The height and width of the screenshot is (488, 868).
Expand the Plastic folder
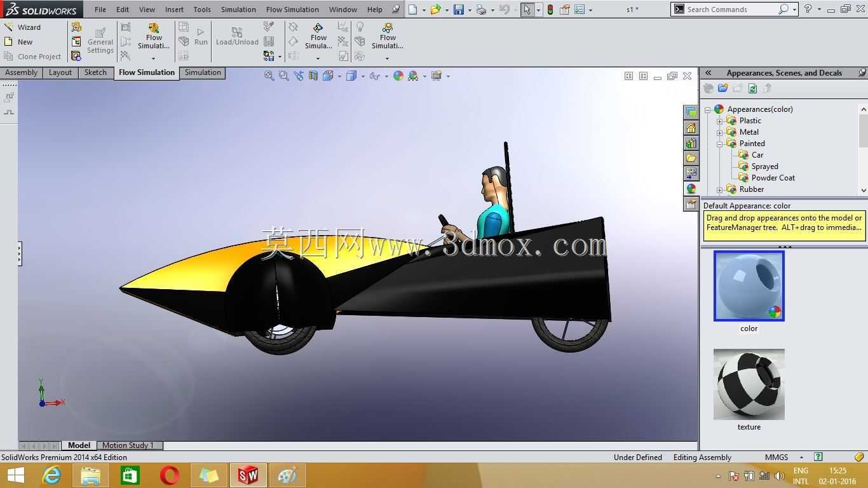click(719, 121)
